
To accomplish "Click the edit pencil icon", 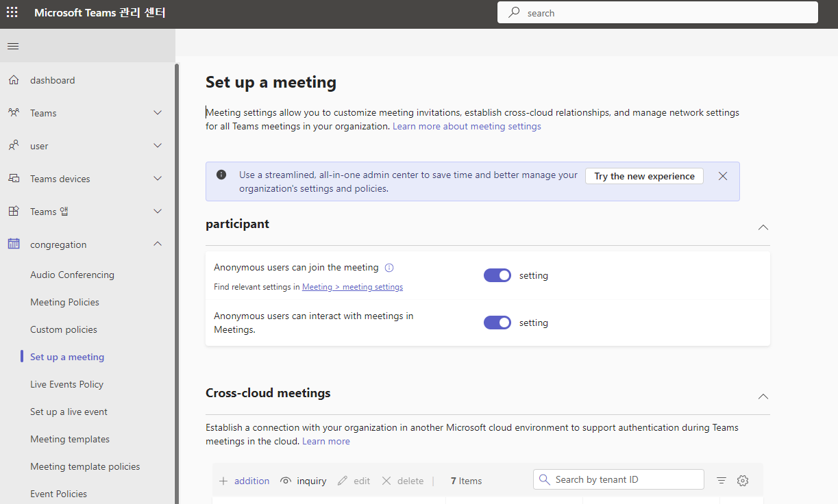I will (343, 481).
